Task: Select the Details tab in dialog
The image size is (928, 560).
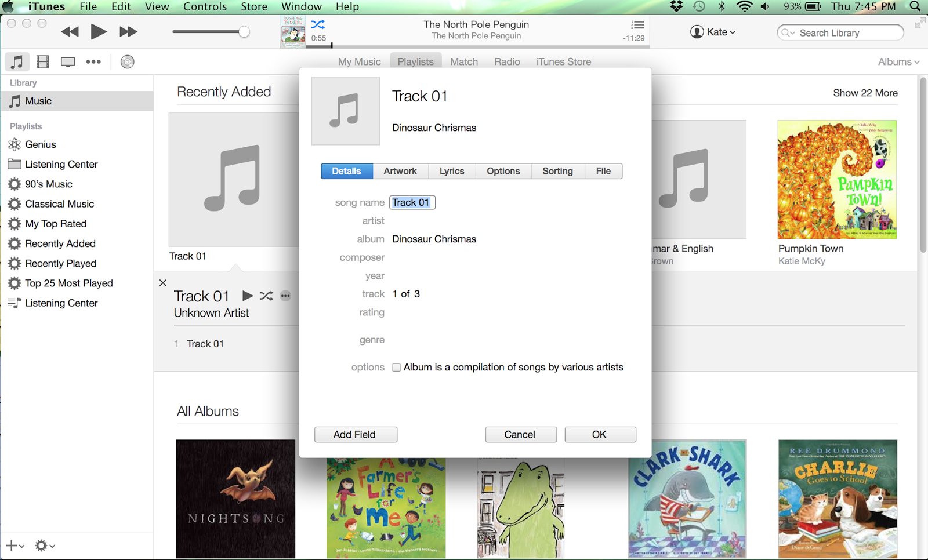Action: pos(347,171)
